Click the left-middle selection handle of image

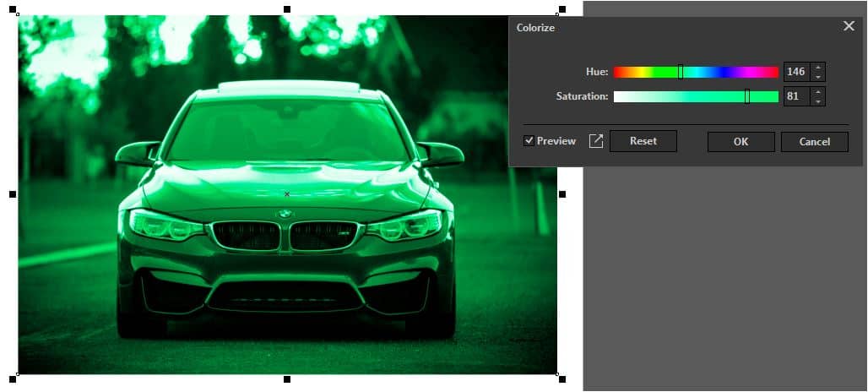13,194
